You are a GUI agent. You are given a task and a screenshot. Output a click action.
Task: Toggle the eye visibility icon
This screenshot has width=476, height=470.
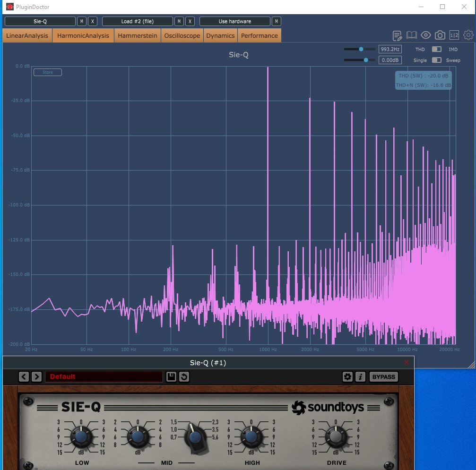point(425,35)
